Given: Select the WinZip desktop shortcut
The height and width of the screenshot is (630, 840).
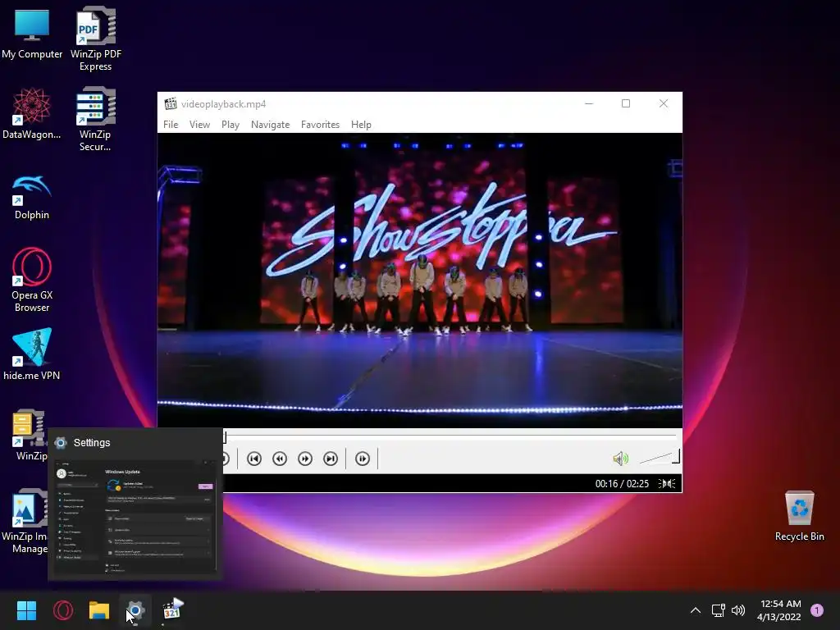Looking at the screenshot, I should coord(30,435).
